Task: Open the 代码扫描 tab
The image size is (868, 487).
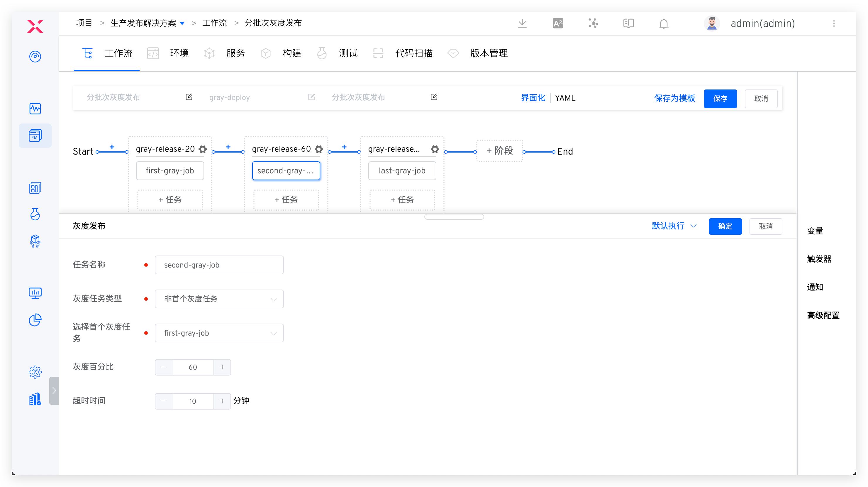Action: pos(414,53)
